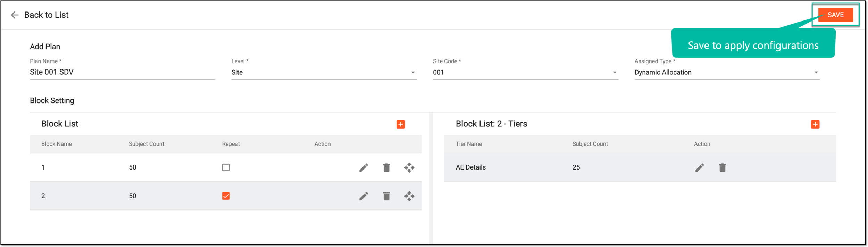Open the Site Code dropdown
Viewport: 868px width, 247px height.
tap(525, 72)
